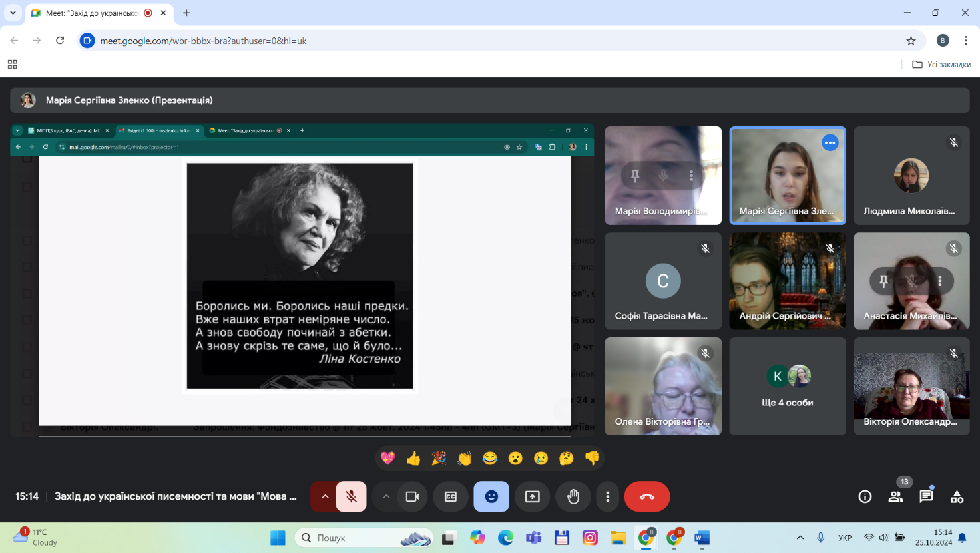
Task: Click the address bar URL field
Action: click(466, 41)
